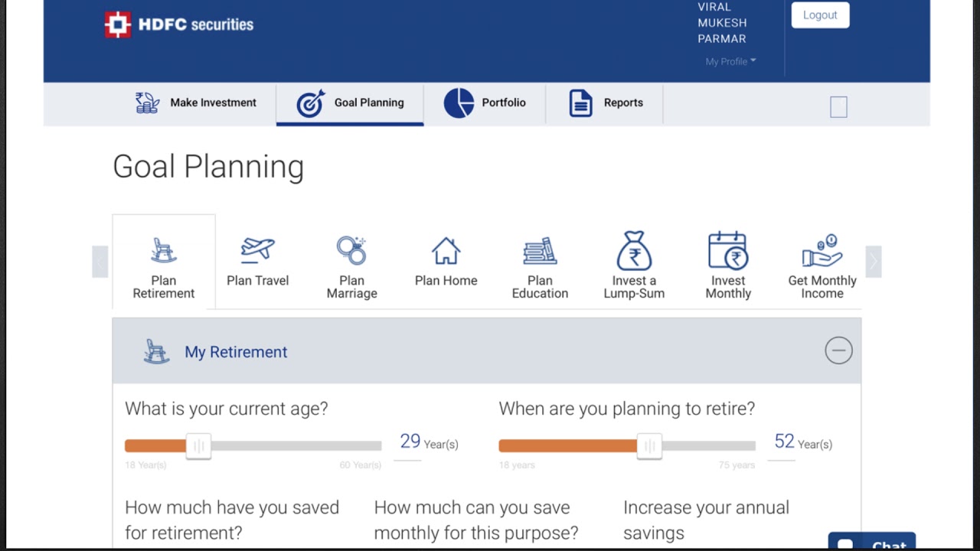Switch to the Portfolio section
980x551 pixels.
[x=485, y=103]
